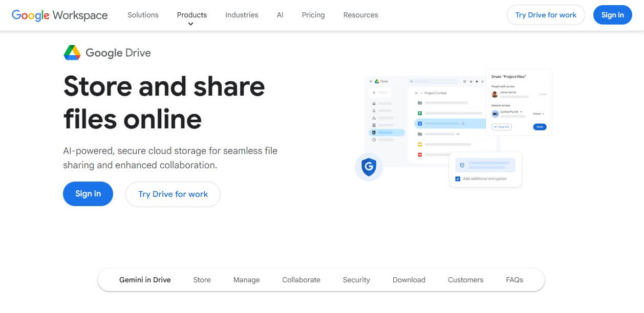Open the Viewer permission dropdown
This screenshot has width=644, height=313.
(539, 114)
